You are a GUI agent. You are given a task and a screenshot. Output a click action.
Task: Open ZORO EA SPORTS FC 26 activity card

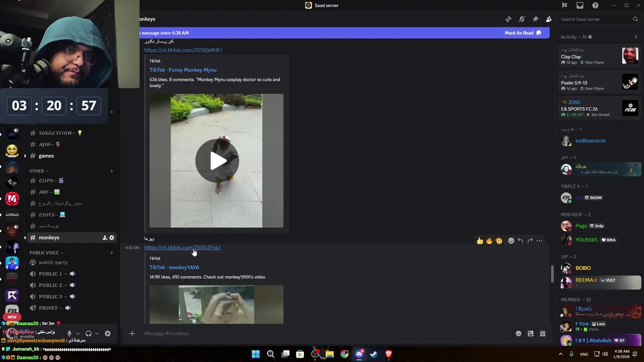(600, 108)
